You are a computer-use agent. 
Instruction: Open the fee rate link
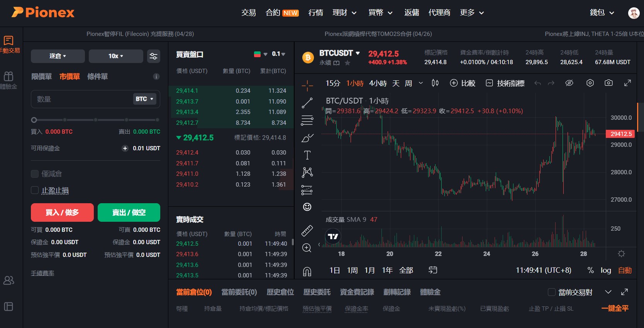[x=42, y=273]
